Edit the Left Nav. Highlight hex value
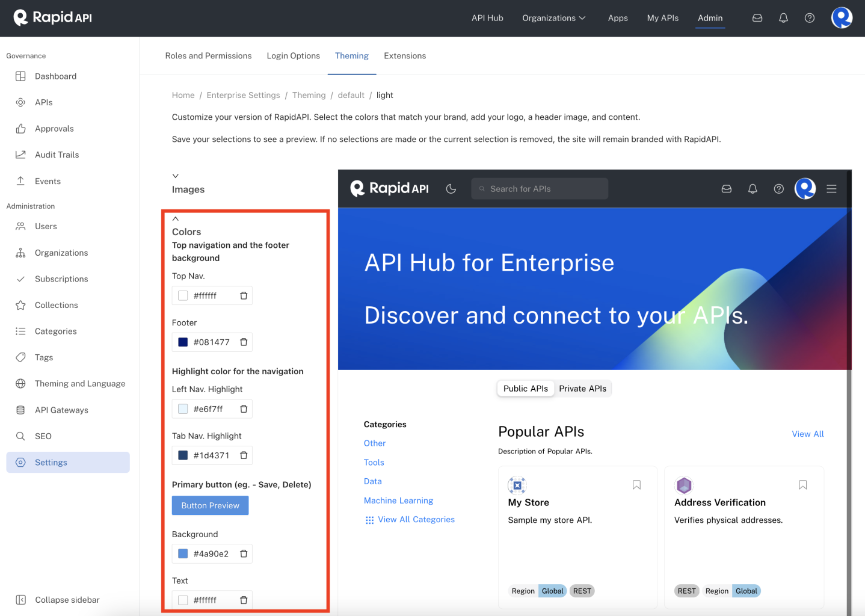This screenshot has height=616, width=865. click(x=209, y=409)
